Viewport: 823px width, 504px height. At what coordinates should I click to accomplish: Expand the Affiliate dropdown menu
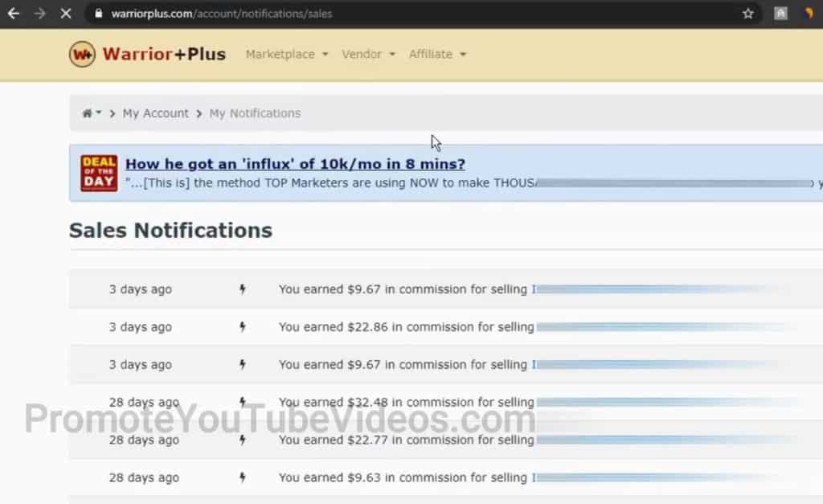[437, 54]
